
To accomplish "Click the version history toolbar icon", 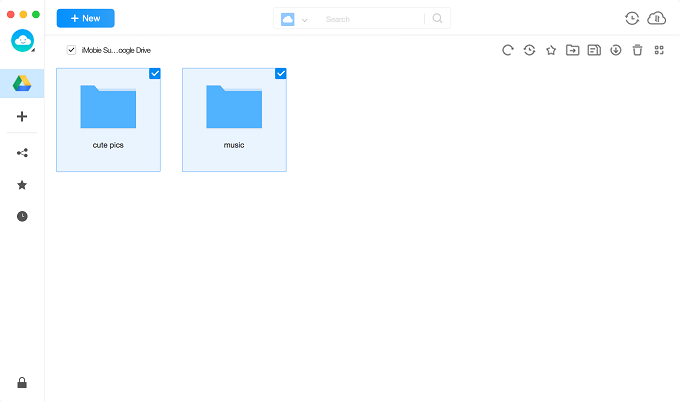I will 529,50.
